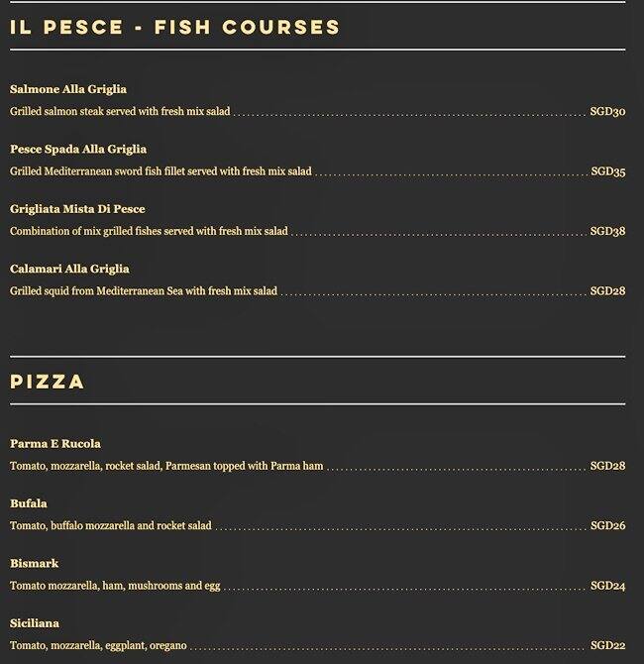644x664 pixels.
Task: Select the Bufala pizza title
Action: point(29,503)
